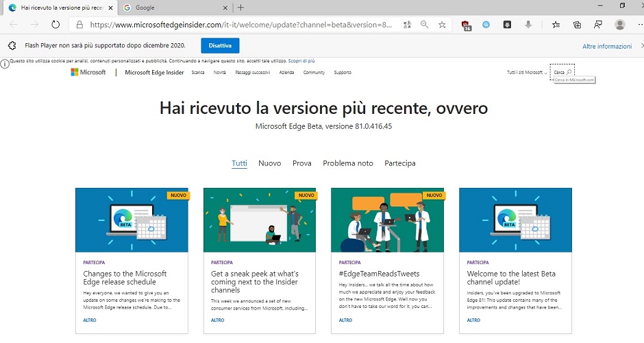Select the 'Problema noto' filter tab
Image resolution: width=644 pixels, height=343 pixels.
[348, 163]
